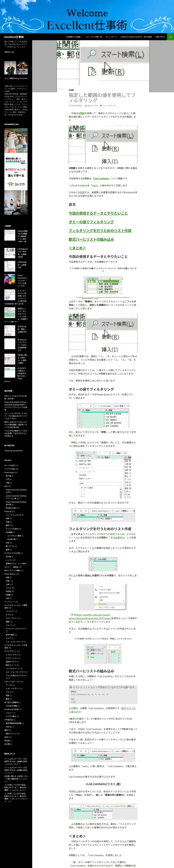Open recent post PDFファイルをエクセルに変換
The image size is (174, 868).
(16, 397)
